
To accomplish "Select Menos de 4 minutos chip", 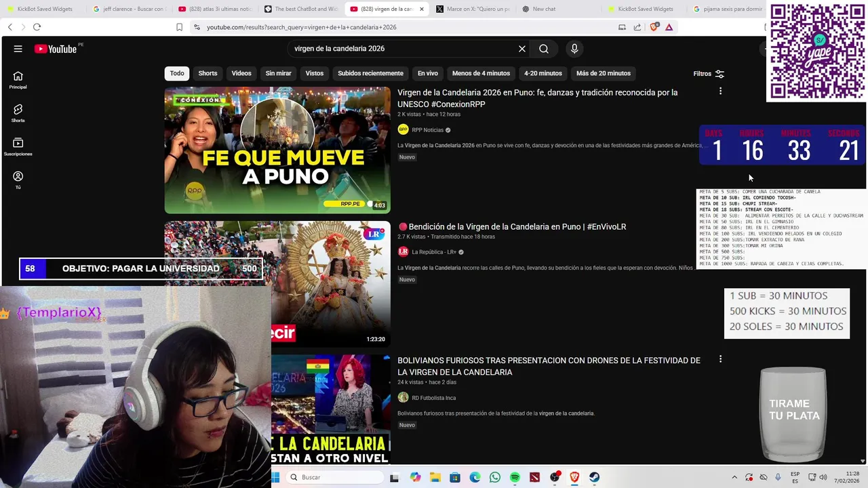I will pyautogui.click(x=481, y=73).
